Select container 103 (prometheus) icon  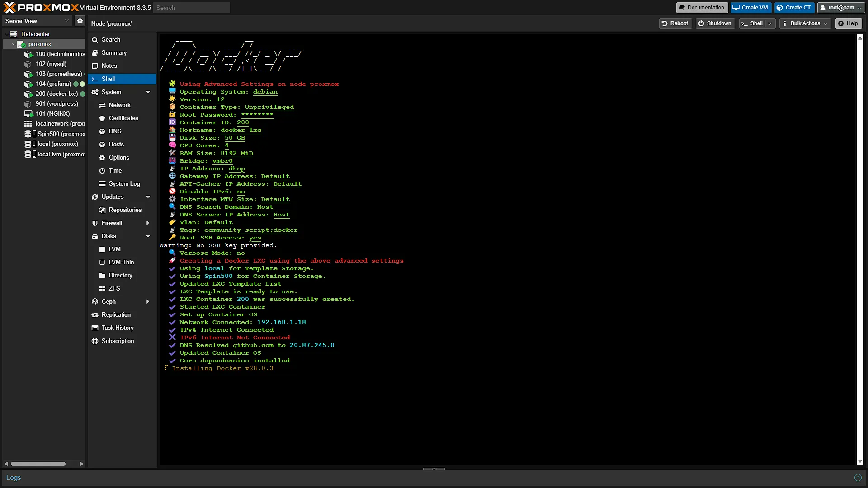[28, 74]
